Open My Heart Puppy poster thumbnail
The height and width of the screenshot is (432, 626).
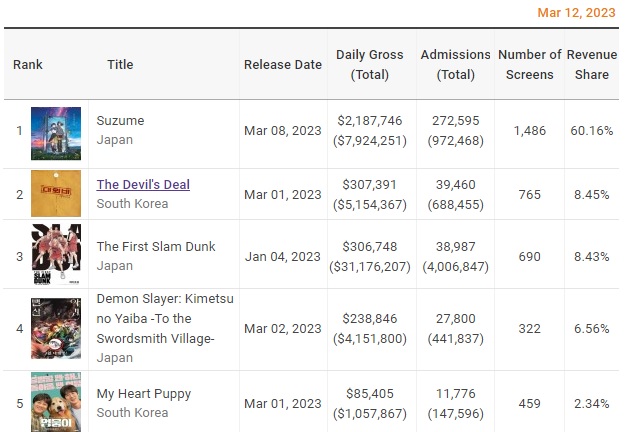point(56,402)
